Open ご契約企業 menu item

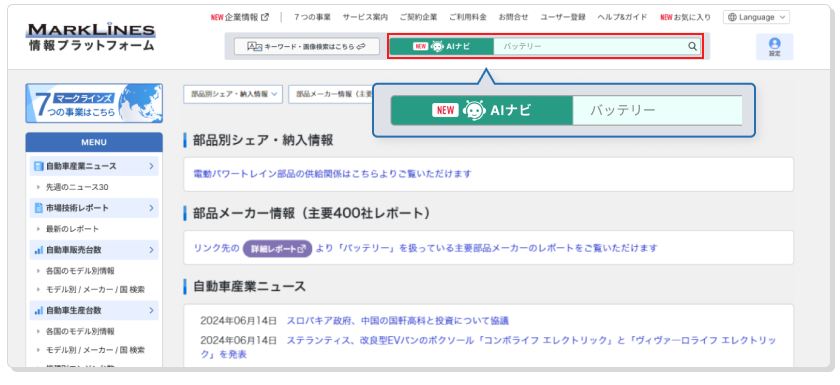[x=418, y=17]
